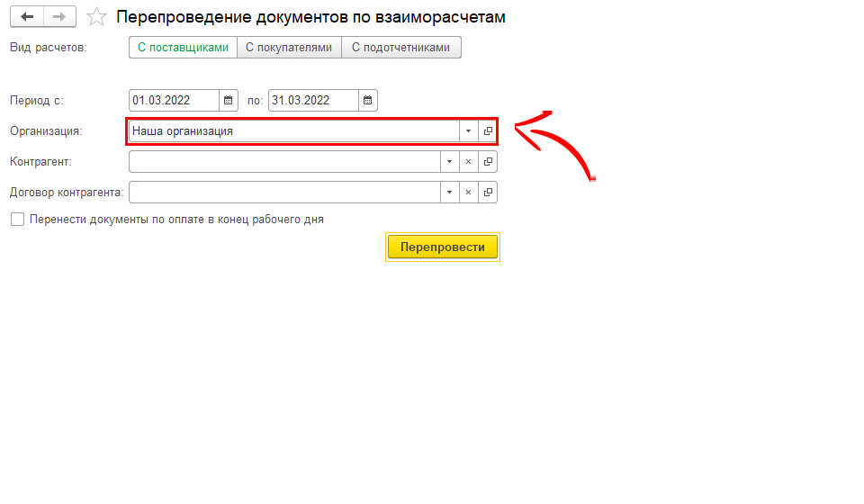This screenshot has width=864, height=504.
Task: Click into the empty Контрагент input field
Action: tap(283, 162)
